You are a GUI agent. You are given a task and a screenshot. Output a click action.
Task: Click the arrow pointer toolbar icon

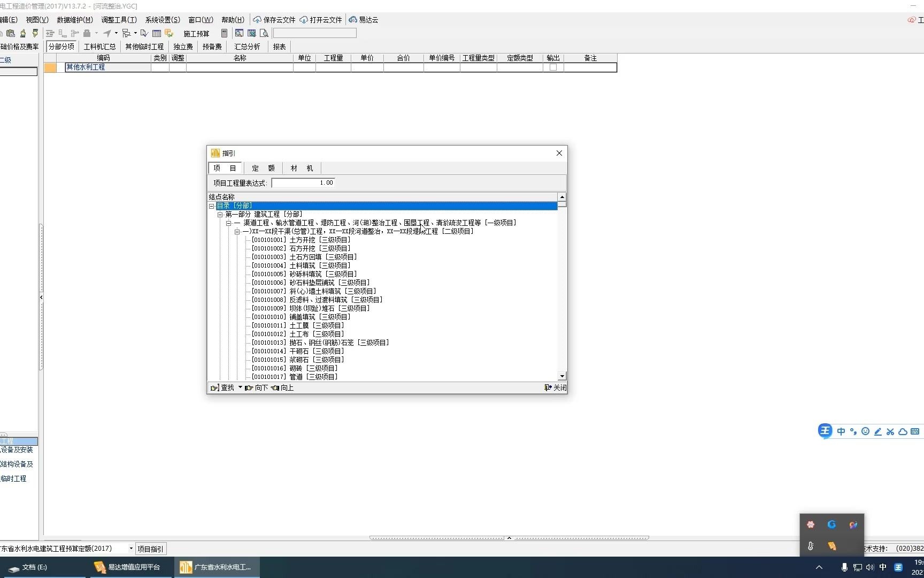click(107, 33)
